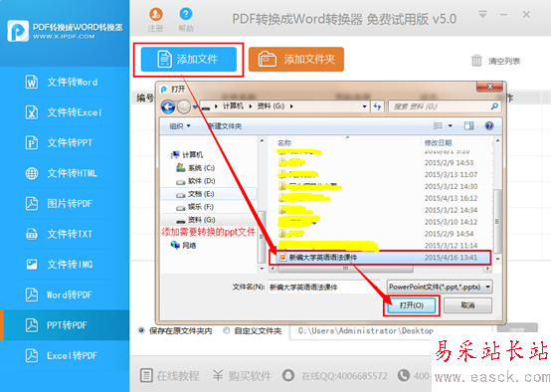Select 保存在原文件夹内 radio button
This screenshot has height=392, width=551.
tap(141, 330)
